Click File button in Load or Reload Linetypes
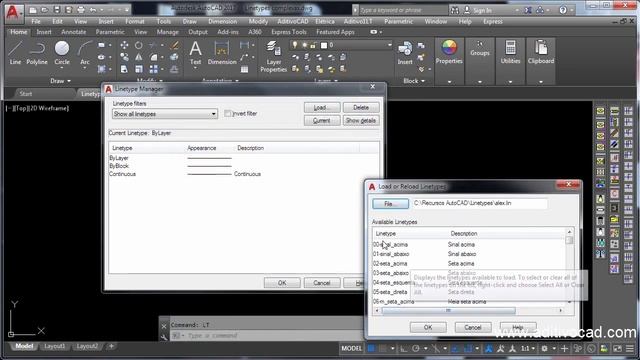 (x=390, y=204)
